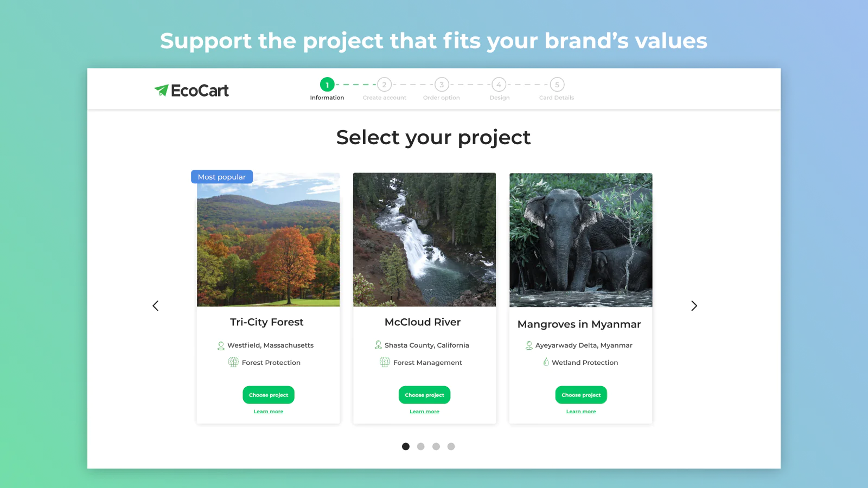Select the third carousel pagination dot

(436, 446)
